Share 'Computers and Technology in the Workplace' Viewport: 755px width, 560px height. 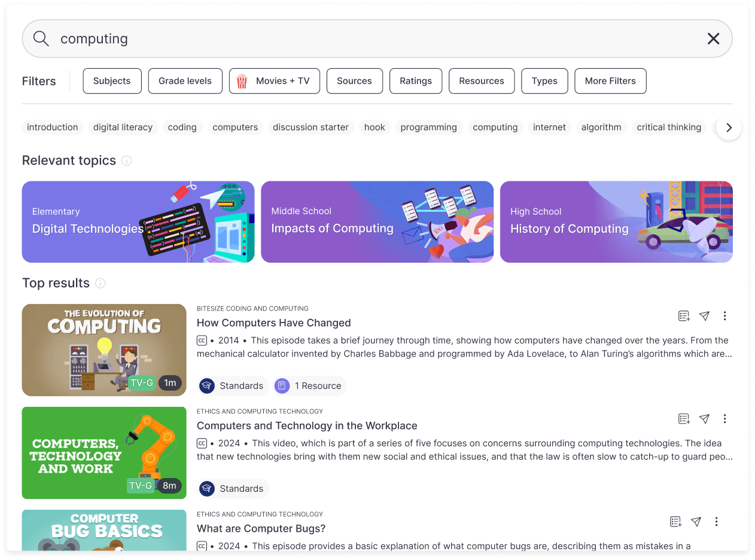point(705,419)
